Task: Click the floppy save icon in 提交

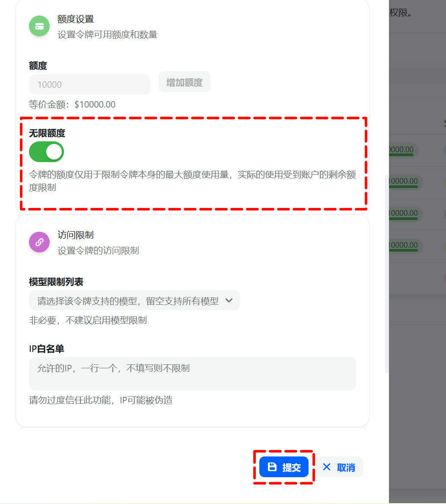Action: (x=272, y=467)
